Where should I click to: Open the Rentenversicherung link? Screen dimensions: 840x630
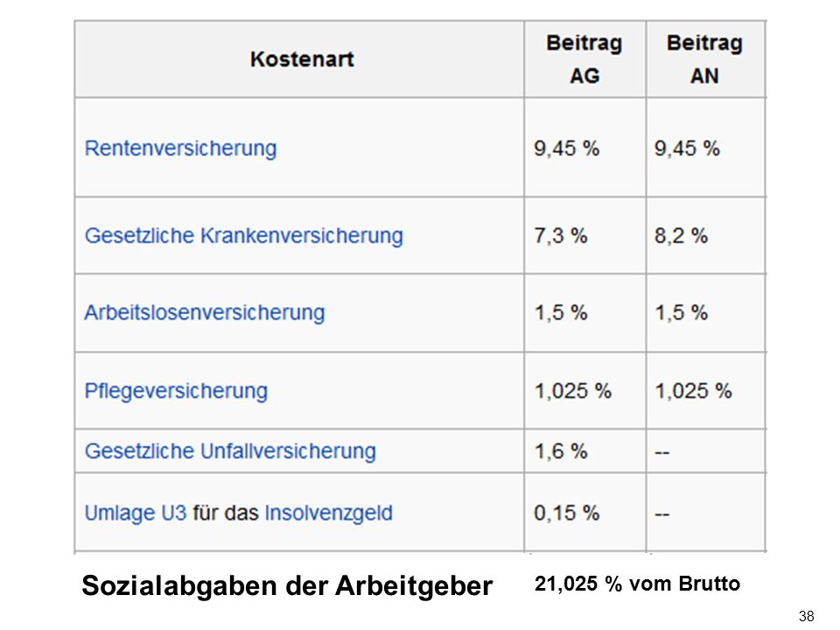click(x=180, y=149)
